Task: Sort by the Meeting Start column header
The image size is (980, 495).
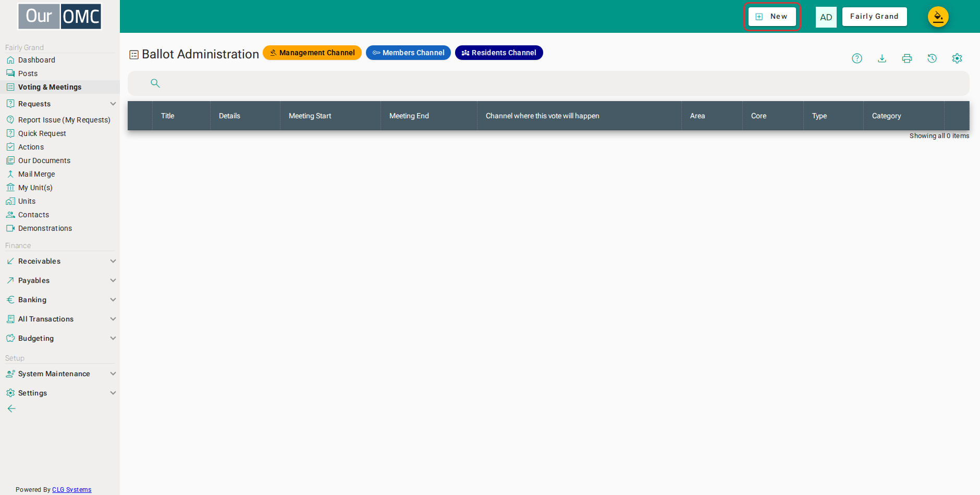Action: 330,116
